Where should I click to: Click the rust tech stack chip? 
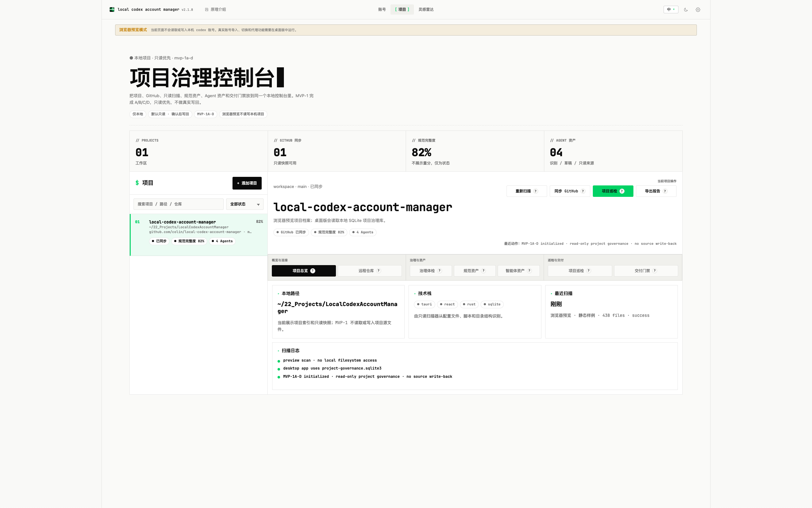(x=469, y=304)
